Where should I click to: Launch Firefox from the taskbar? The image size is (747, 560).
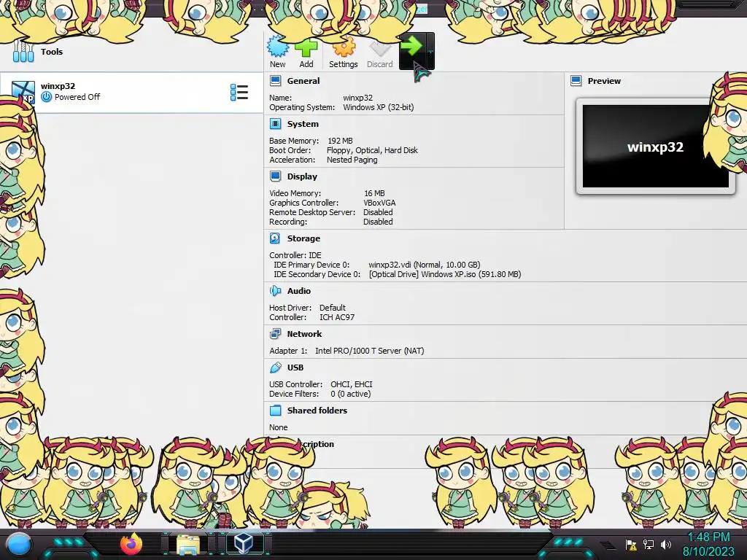131,544
